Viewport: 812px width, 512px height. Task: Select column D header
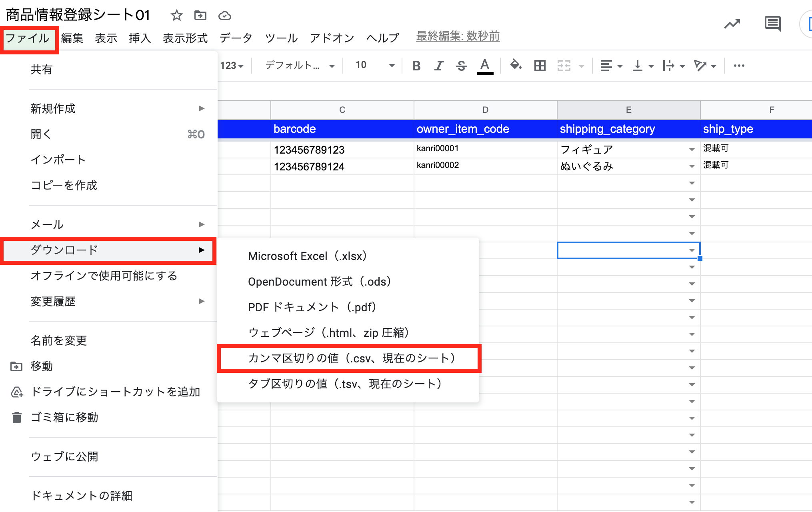click(x=485, y=110)
